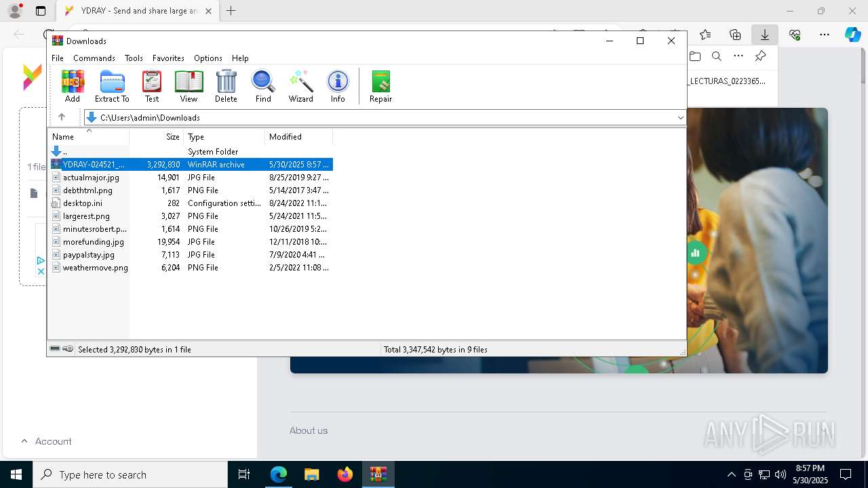868x488 pixels.
Task: Open File Explorer from taskbar
Action: click(x=311, y=474)
